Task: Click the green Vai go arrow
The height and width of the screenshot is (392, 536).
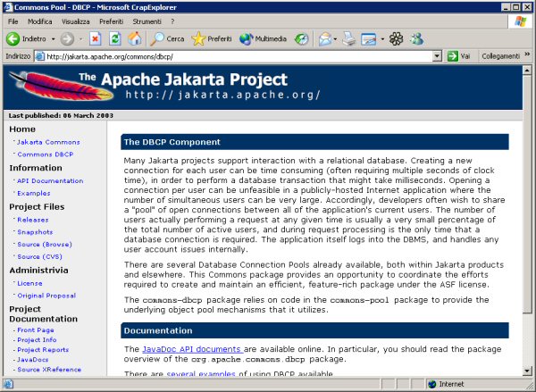Action: tap(453, 56)
